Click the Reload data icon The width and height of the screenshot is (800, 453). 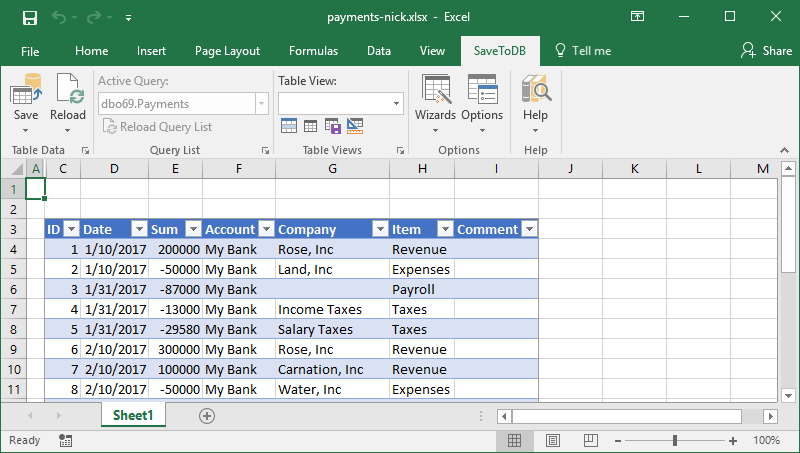click(x=68, y=89)
